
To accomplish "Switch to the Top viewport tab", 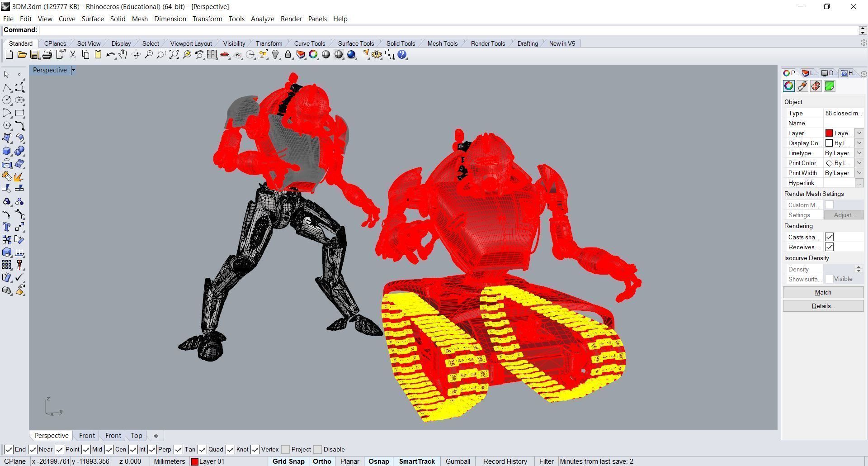I will point(136,436).
